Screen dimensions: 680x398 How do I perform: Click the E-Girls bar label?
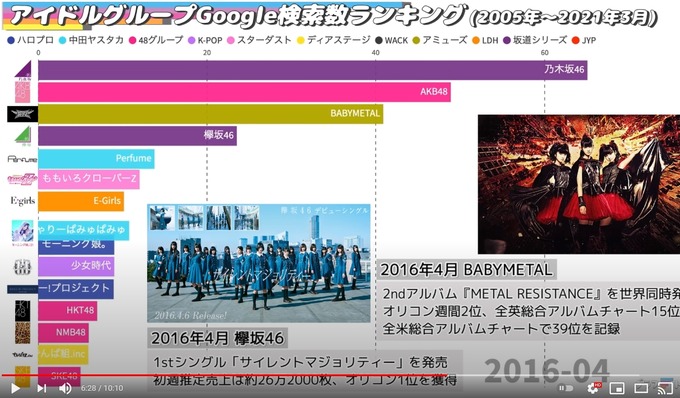pyautogui.click(x=107, y=201)
